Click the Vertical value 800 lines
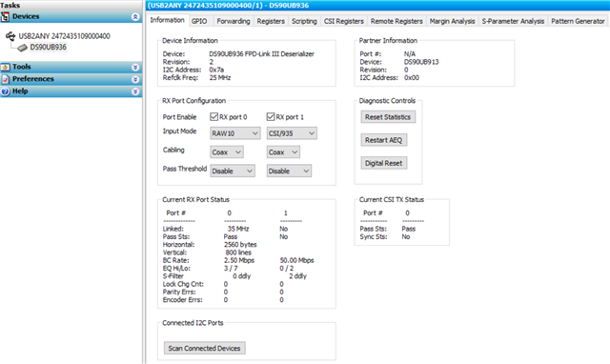The image size is (610, 364). 238,253
